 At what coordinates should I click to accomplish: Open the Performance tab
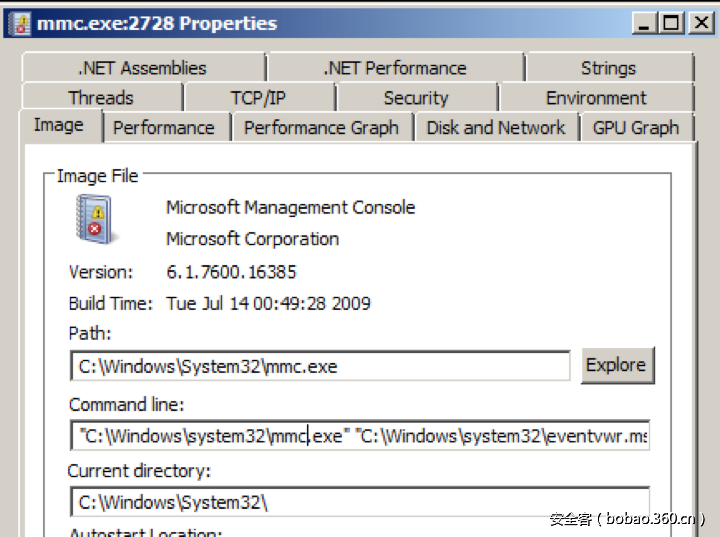pos(164,128)
